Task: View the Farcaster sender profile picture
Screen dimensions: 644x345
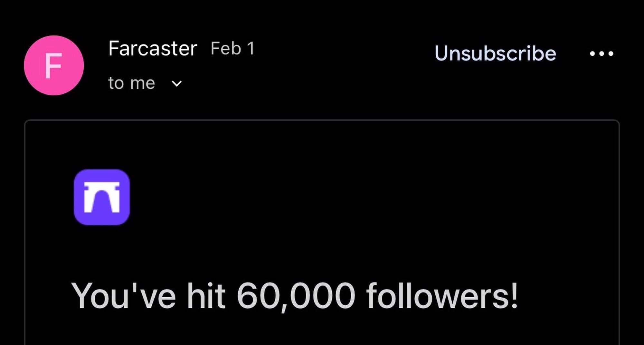Action: click(54, 65)
